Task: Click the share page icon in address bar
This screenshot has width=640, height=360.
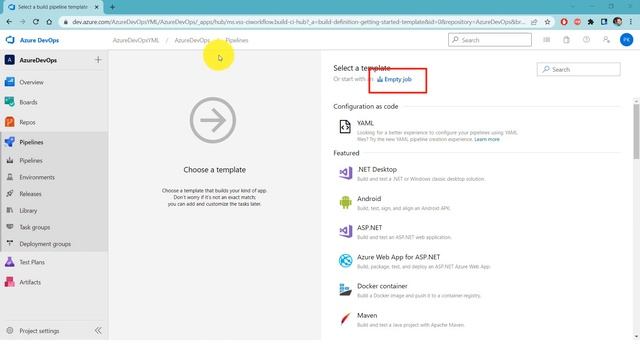Action: pos(534,22)
